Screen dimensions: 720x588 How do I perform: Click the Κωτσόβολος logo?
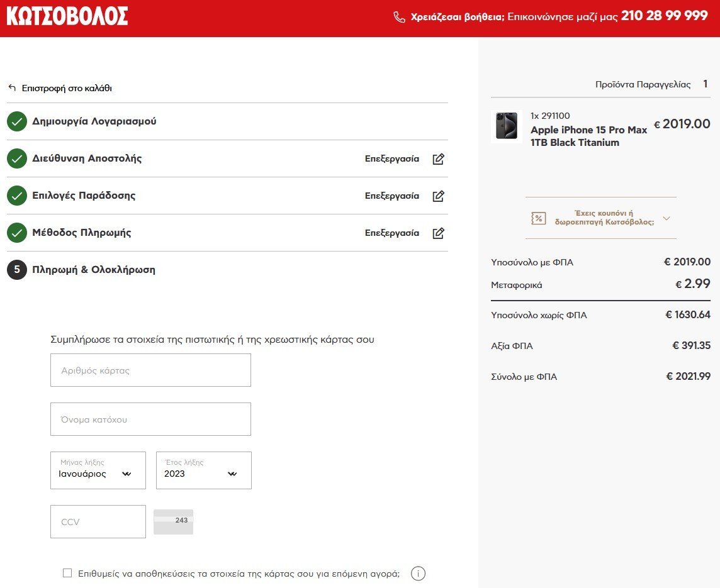[67, 16]
